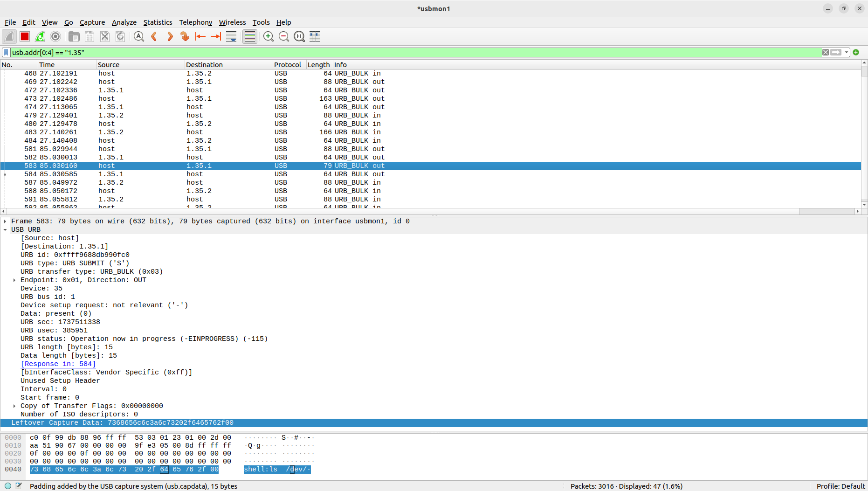The height and width of the screenshot is (491, 868).
Task: Reset packet list zoom to normal size
Action: 299,36
